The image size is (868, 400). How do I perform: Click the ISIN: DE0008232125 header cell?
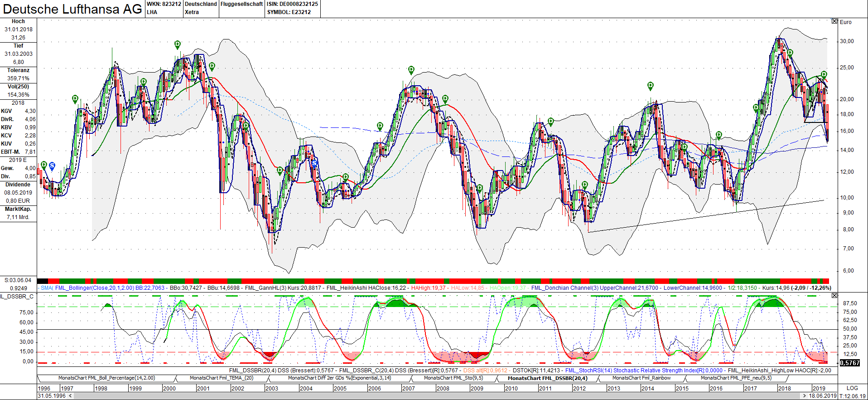[x=293, y=4]
